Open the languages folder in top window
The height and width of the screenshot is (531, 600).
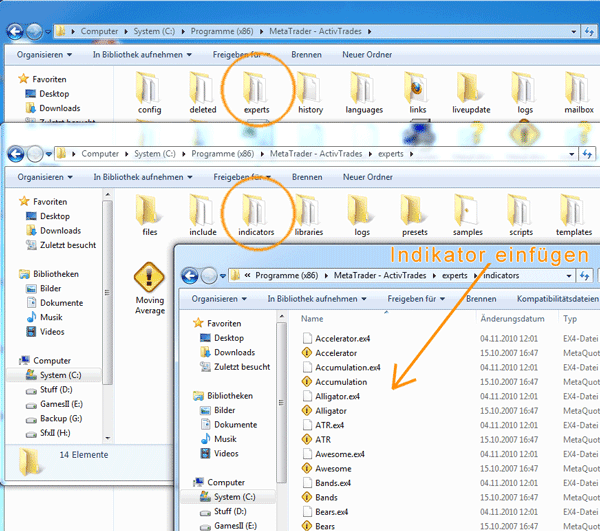[364, 93]
